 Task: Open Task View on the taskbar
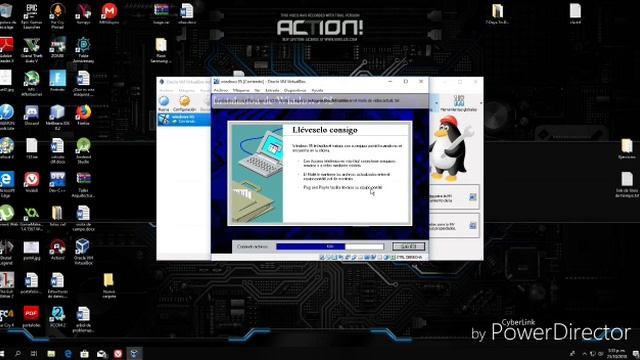click(x=34, y=353)
